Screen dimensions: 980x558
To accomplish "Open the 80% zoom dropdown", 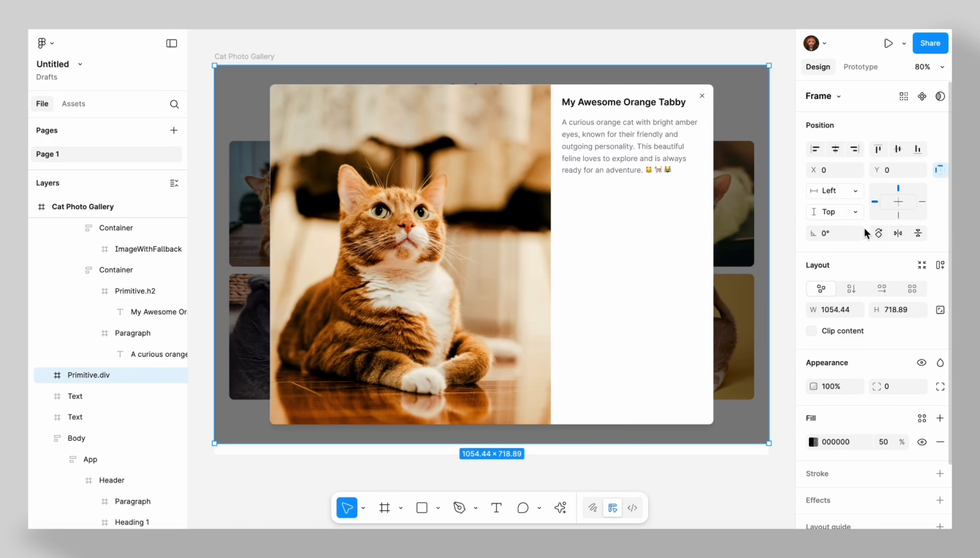I will (x=929, y=67).
